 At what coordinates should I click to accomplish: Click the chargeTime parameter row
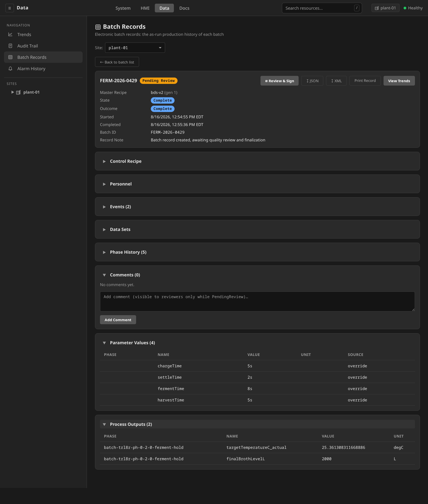pyautogui.click(x=257, y=366)
